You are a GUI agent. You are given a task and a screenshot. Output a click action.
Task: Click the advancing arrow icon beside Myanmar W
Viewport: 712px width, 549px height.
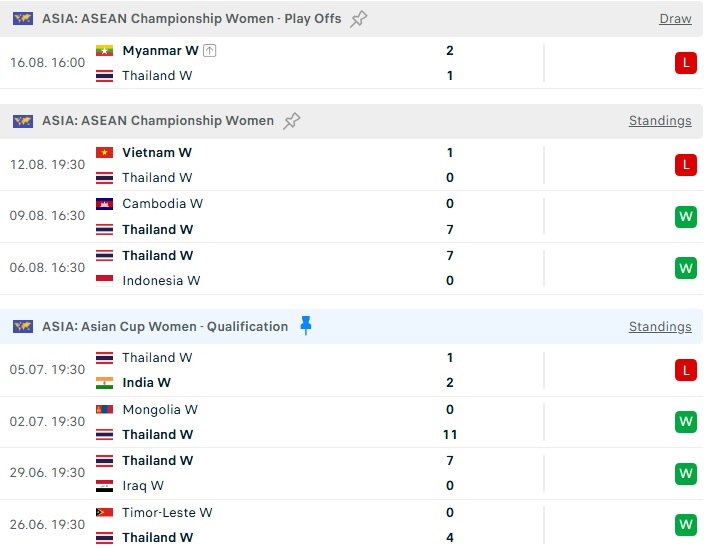coord(209,50)
